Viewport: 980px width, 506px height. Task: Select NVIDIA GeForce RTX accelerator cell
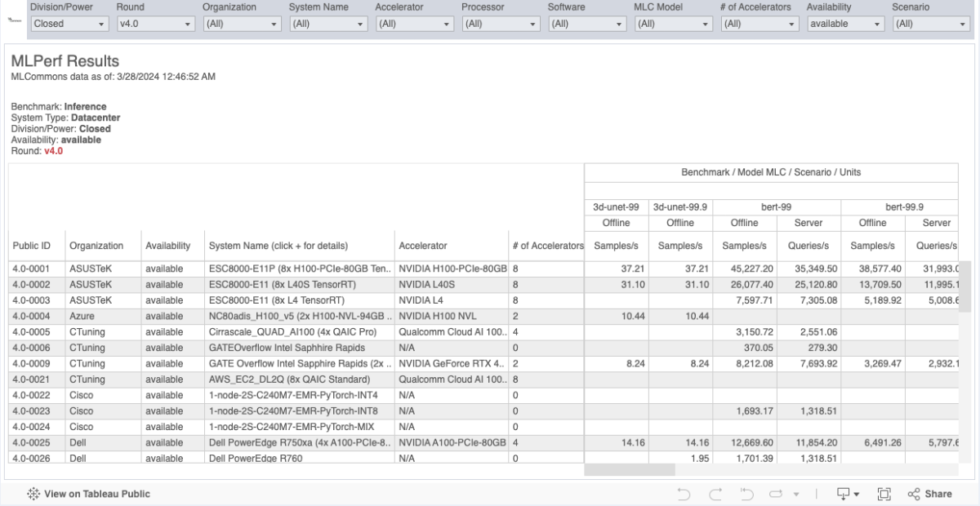click(x=452, y=364)
